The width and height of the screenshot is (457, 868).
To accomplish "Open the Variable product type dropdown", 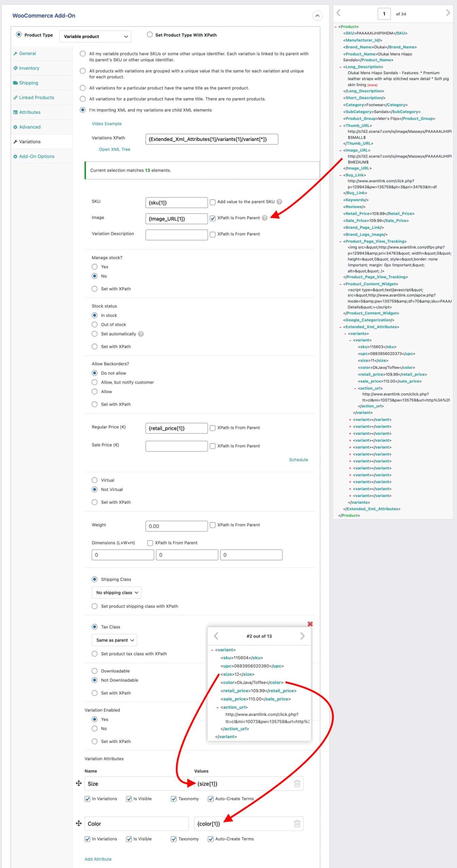I will pos(95,37).
